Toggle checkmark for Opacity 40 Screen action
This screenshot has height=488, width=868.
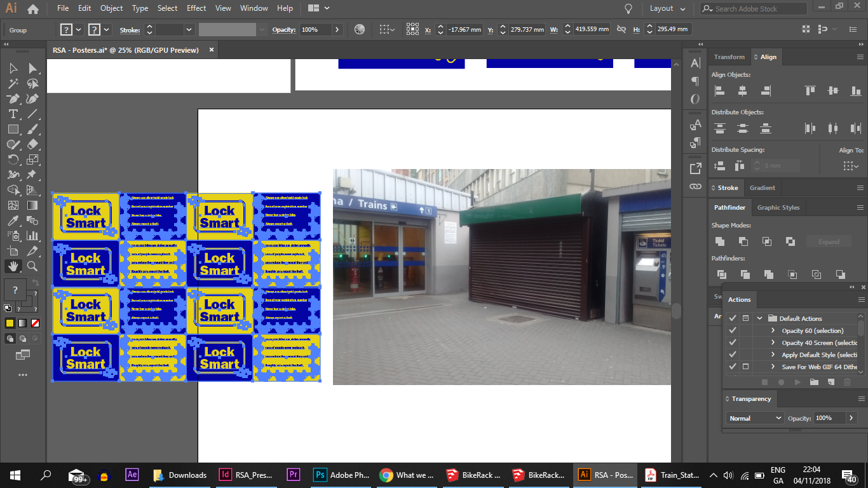click(733, 342)
